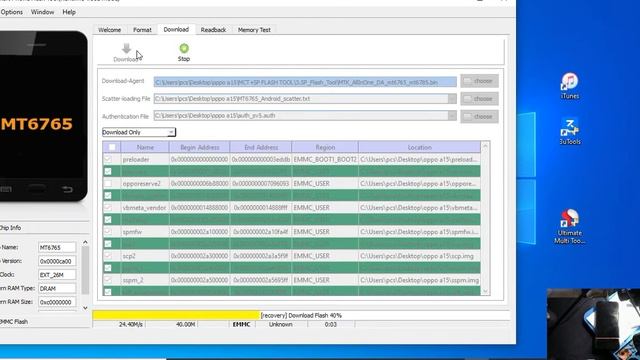Click choose button for Authentication File

click(480, 116)
